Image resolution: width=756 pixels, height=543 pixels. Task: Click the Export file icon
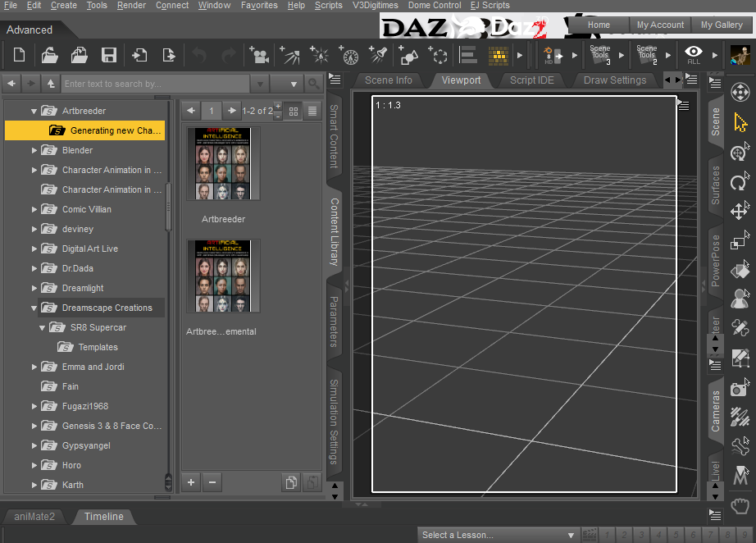tap(169, 55)
